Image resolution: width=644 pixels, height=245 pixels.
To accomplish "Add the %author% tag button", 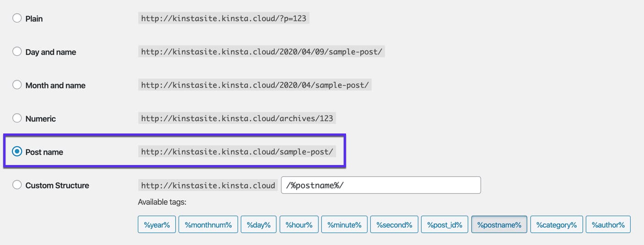I will tap(608, 224).
